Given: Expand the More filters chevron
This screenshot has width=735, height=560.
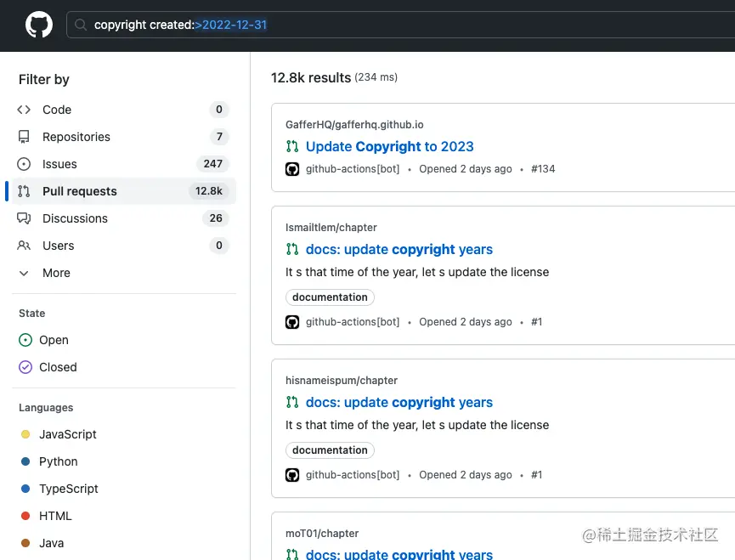Looking at the screenshot, I should 24,273.
